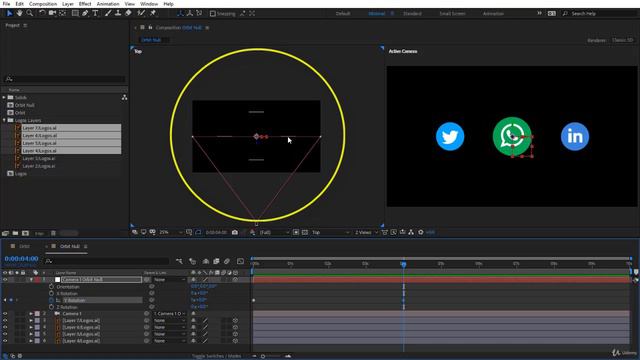Toggle Z Rotation stopwatch
The width and height of the screenshot is (640, 360).
pos(51,307)
